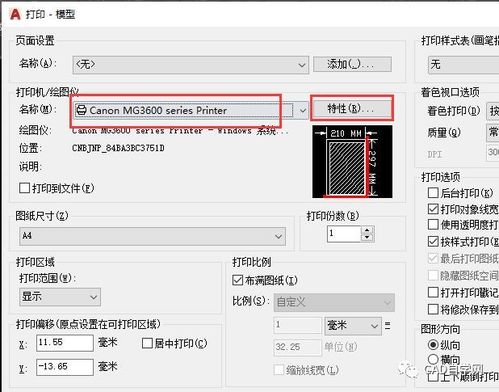Open the 质量 quality dropdown
The width and height of the screenshot is (499, 392).
coord(493,133)
